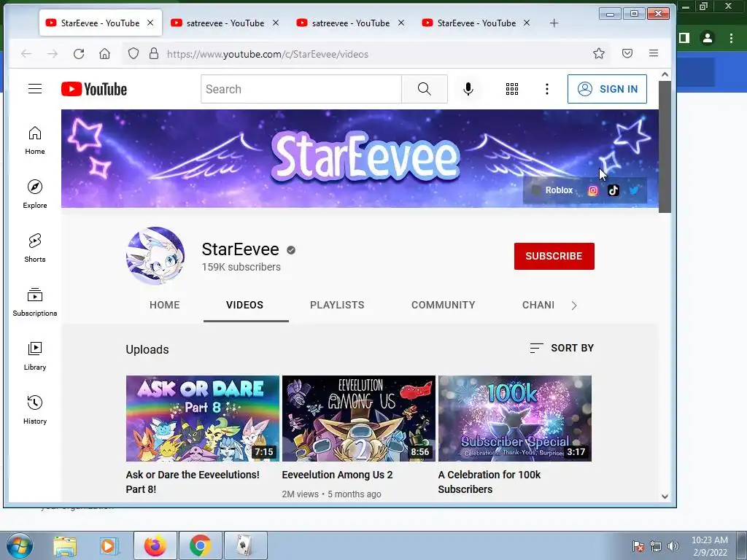This screenshot has width=747, height=560.
Task: Open Shorts in the sidebar
Action: pos(35,248)
